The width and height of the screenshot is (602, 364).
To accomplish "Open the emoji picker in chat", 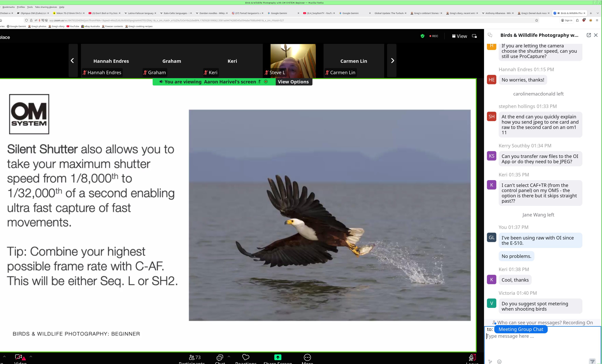I will click(499, 362).
